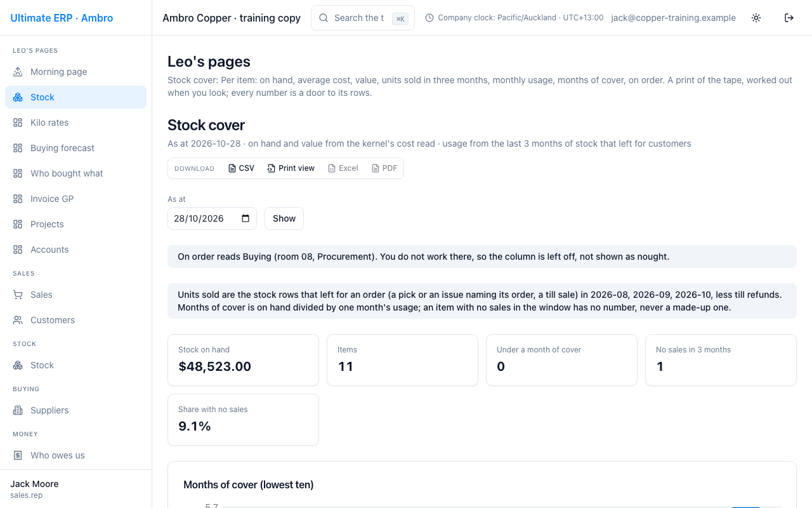Viewport: 812px width, 508px height.
Task: Click the magnifier icon in the search box
Action: (324, 18)
